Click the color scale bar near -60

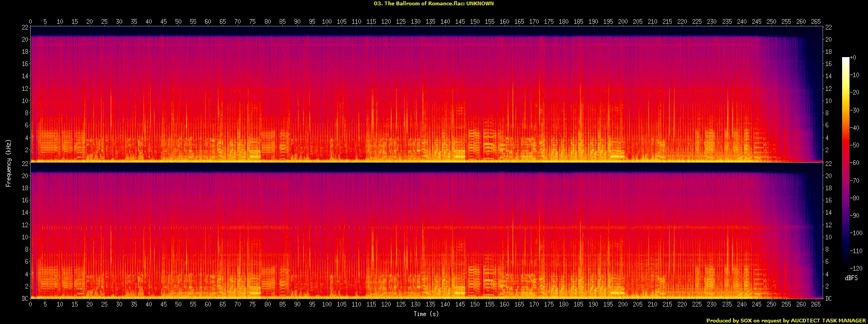pos(845,163)
